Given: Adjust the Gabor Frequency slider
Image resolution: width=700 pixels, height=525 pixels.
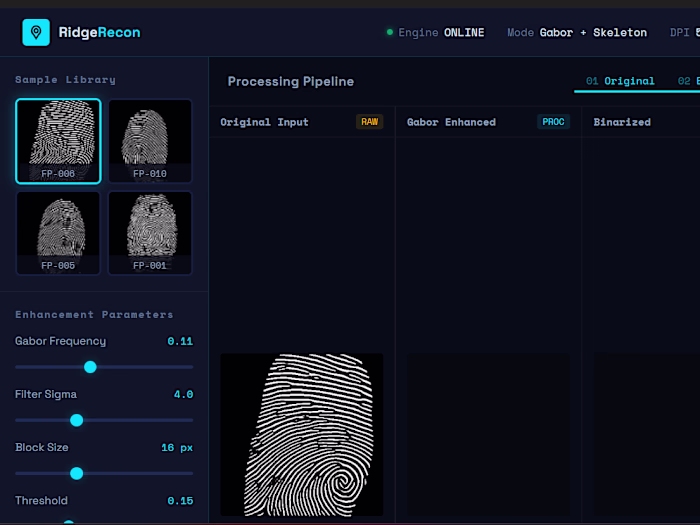Looking at the screenshot, I should [x=104, y=367].
